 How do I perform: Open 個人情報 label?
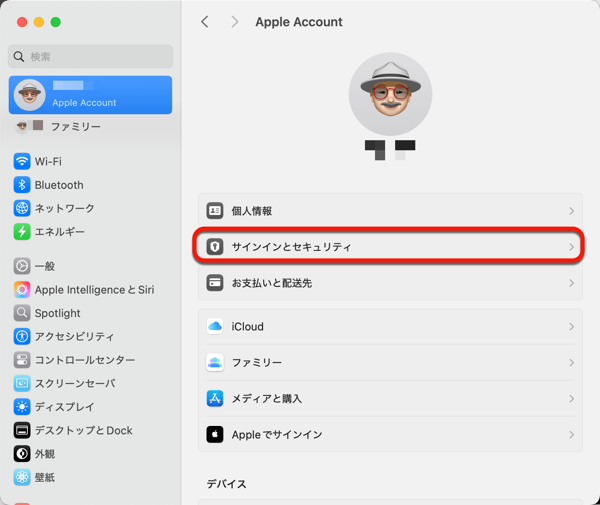click(252, 211)
